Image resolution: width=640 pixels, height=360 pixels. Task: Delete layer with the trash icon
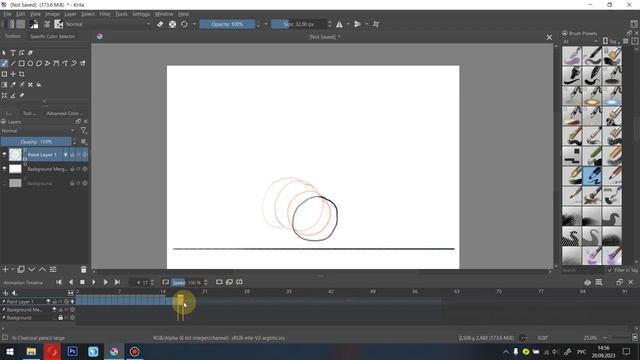(x=84, y=269)
